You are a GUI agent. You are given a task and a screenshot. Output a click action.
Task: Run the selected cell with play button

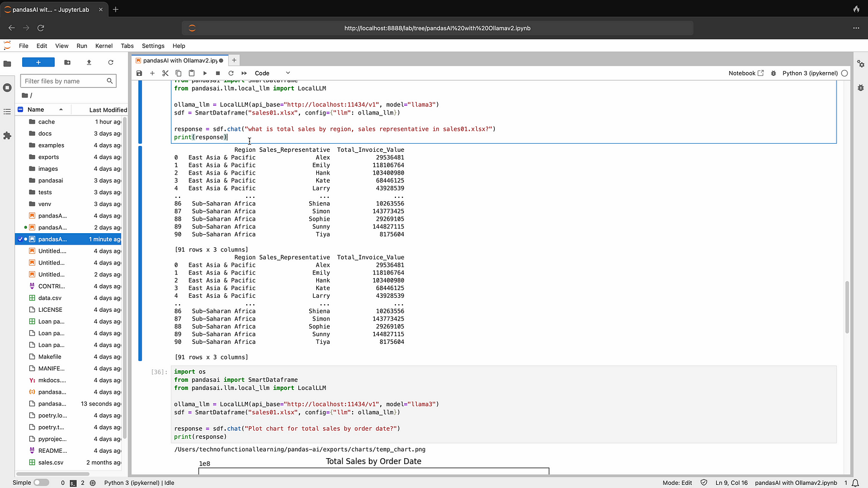pyautogui.click(x=205, y=73)
